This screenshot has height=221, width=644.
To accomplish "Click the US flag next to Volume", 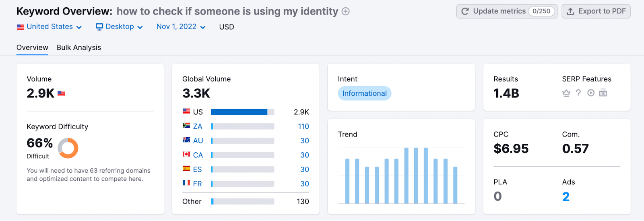I will pyautogui.click(x=61, y=94).
